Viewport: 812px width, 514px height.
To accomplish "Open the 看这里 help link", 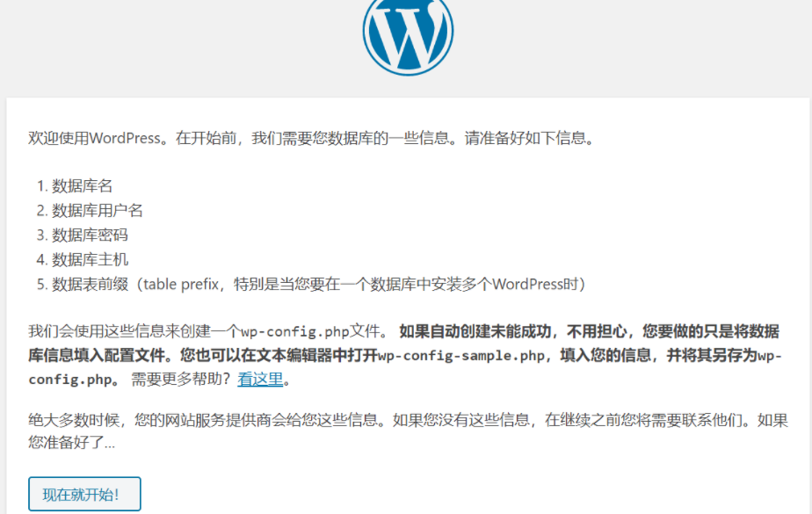I will 260,380.
